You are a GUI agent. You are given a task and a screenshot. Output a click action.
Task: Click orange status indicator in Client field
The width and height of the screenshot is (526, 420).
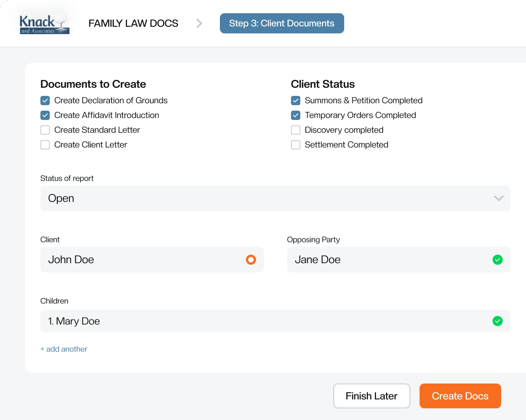251,260
